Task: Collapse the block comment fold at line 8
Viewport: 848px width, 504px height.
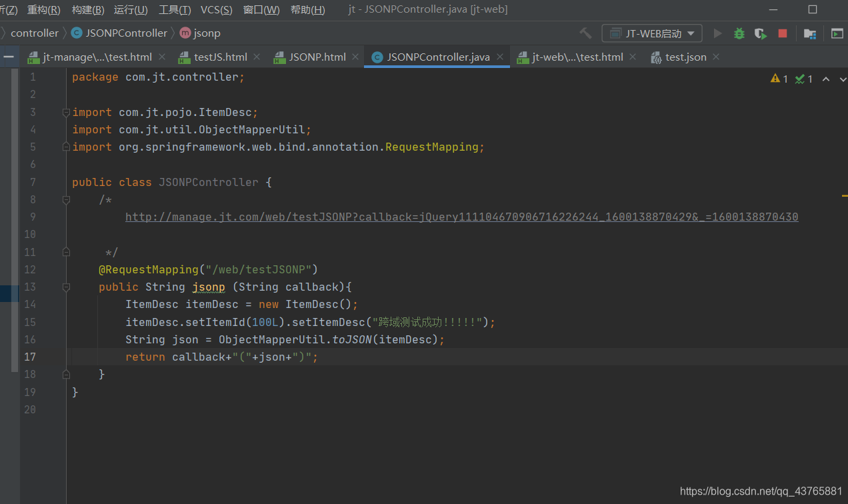Action: (66, 199)
